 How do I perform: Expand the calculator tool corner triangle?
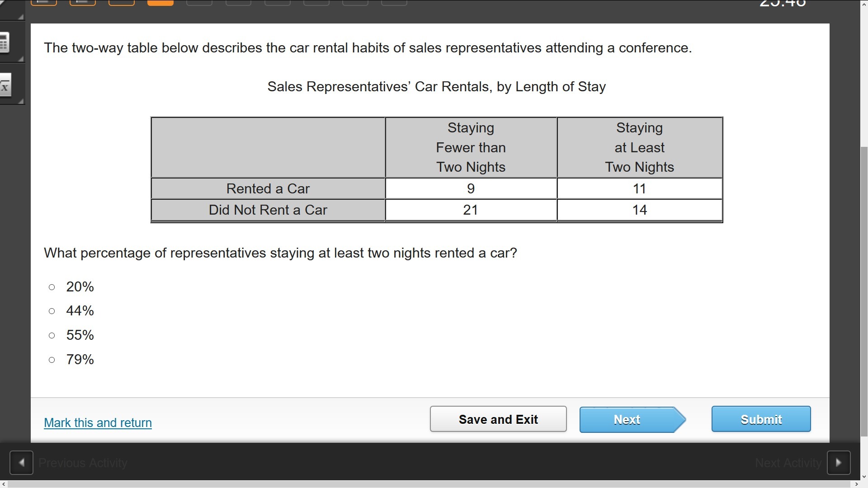point(21,59)
